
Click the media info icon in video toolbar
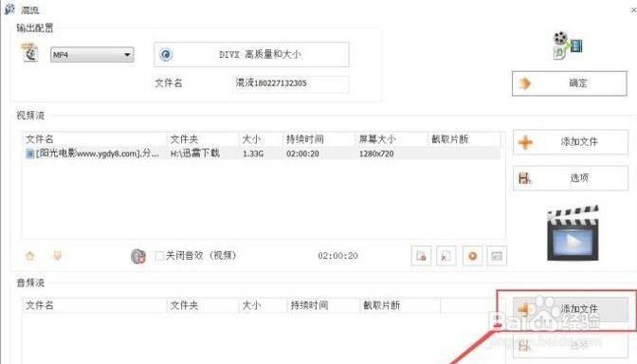497,256
